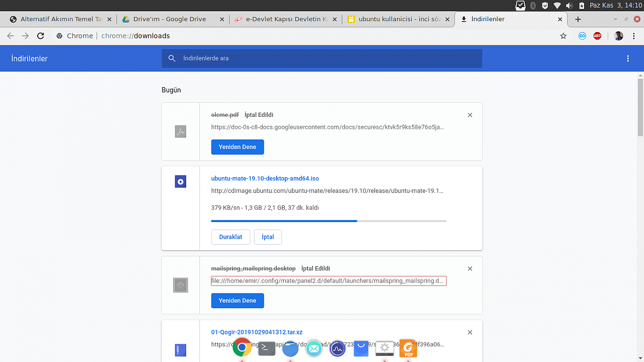Remove mailspring_mailspring.desktop from the list

coord(470,269)
